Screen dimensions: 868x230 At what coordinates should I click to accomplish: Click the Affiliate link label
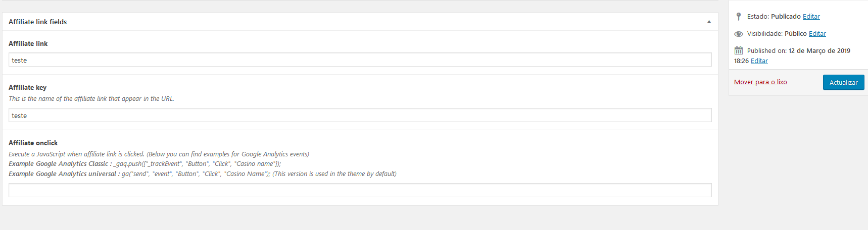click(28, 43)
